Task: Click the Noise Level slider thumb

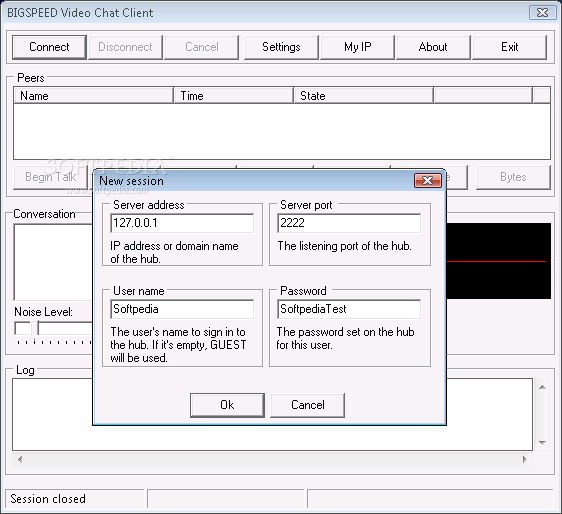Action: coord(34,328)
